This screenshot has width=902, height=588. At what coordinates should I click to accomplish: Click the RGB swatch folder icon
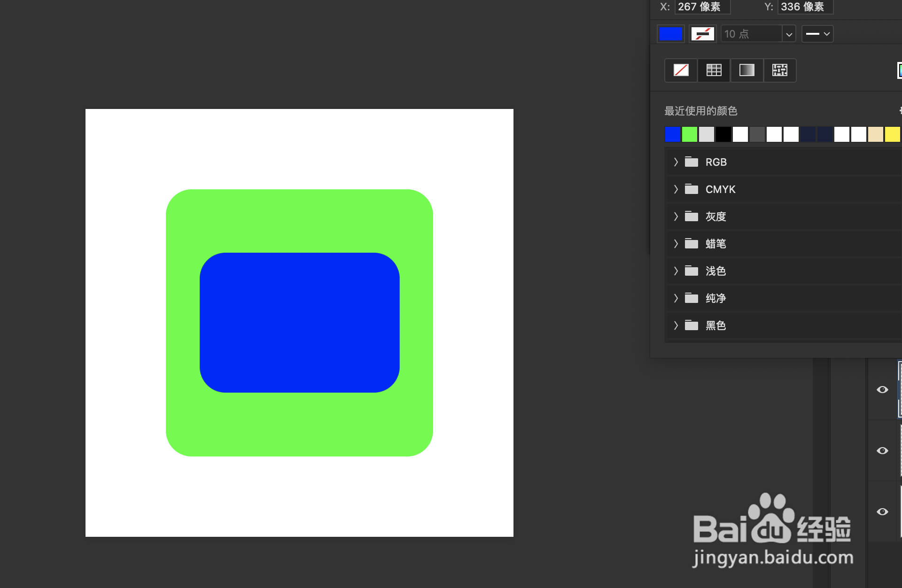click(x=692, y=162)
